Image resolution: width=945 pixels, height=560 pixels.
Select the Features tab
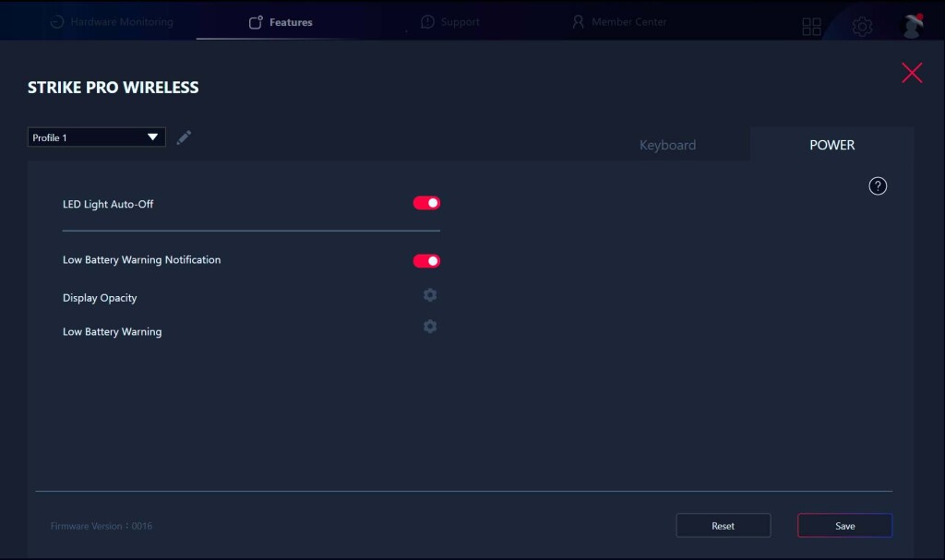click(281, 22)
